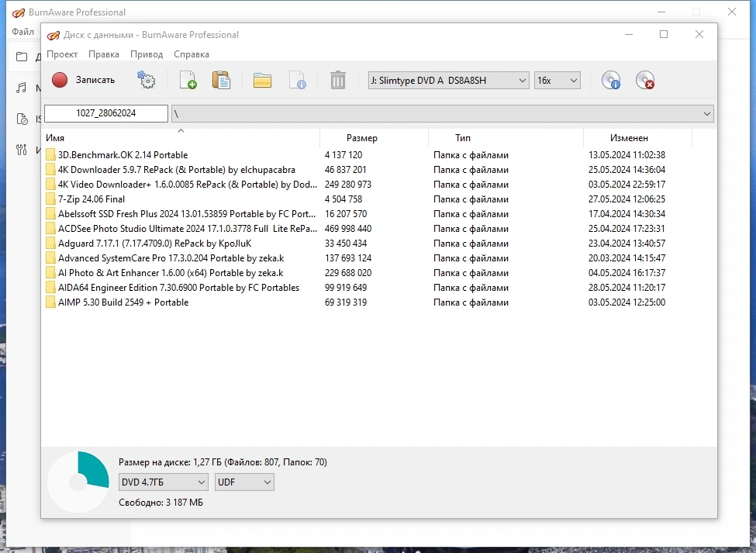The width and height of the screenshot is (756, 553).
Task: Click the paste clipboard icon in toolbar
Action: [221, 80]
